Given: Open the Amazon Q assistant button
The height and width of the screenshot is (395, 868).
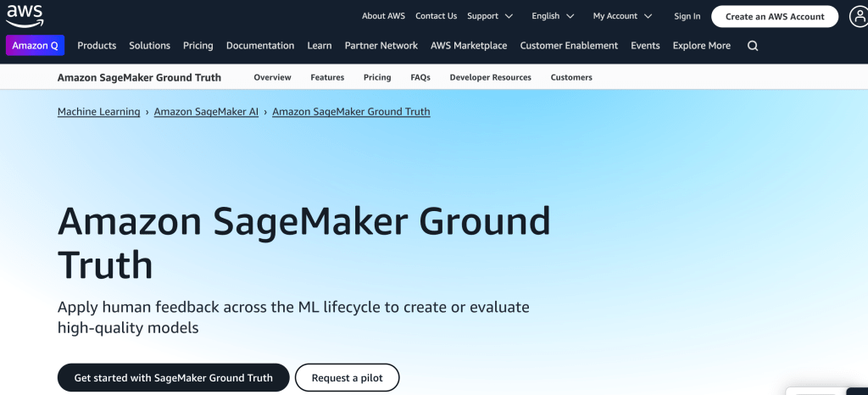Looking at the screenshot, I should tap(35, 46).
